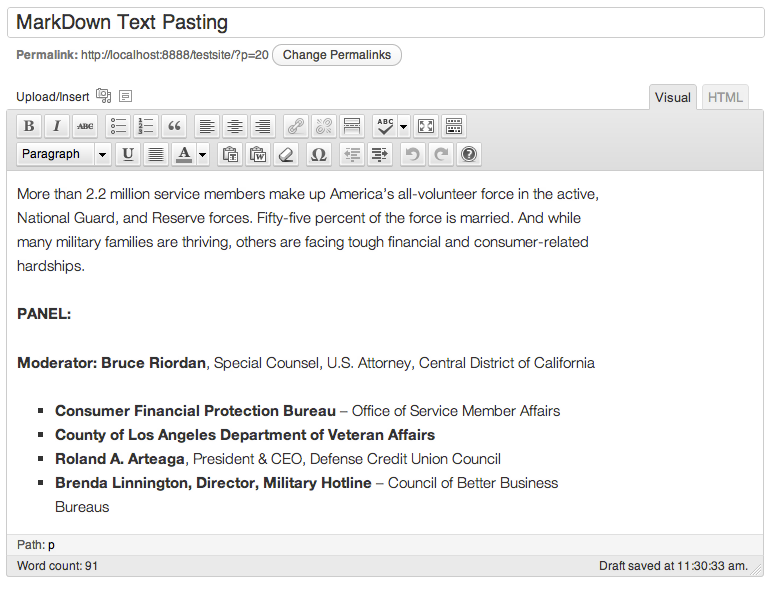The width and height of the screenshot is (775, 590).
Task: Open spellchecker language dropdown arrow
Action: pos(404,126)
